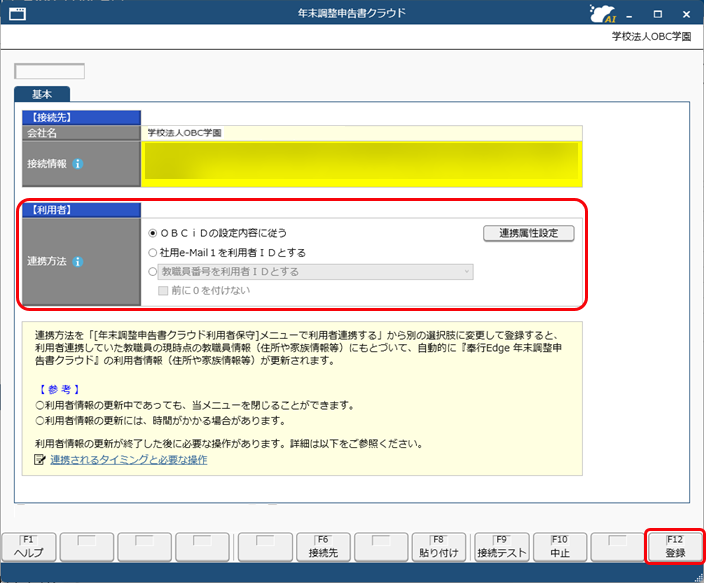This screenshot has height=583, width=706.
Task: Show info for 連携方法 label
Action: pyautogui.click(x=78, y=262)
